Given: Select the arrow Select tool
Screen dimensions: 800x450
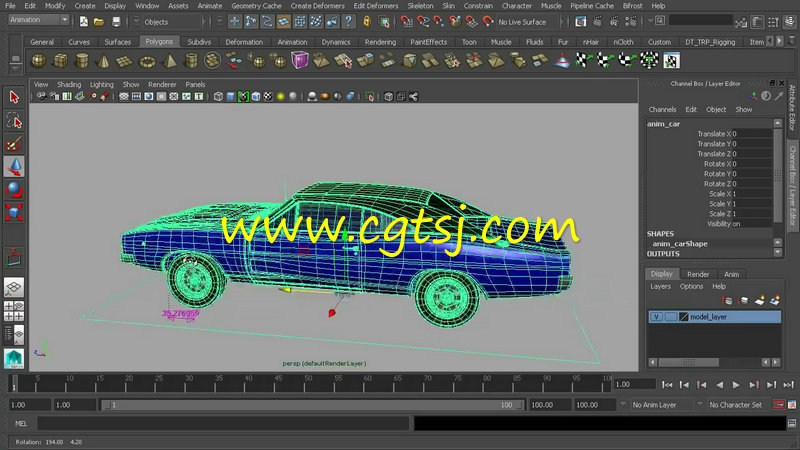Looking at the screenshot, I should tap(14, 97).
